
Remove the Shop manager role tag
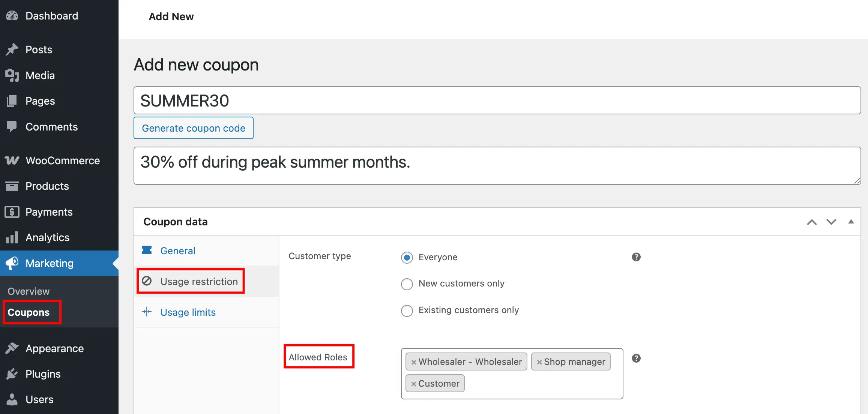click(539, 362)
